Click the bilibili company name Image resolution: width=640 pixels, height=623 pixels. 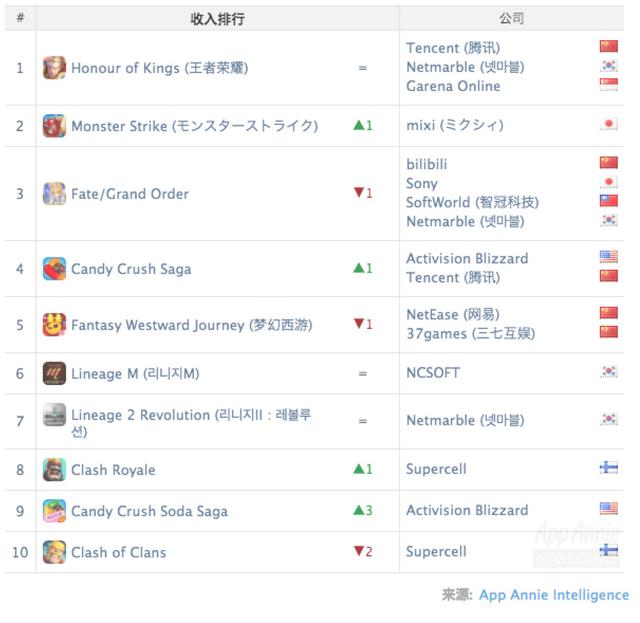pyautogui.click(x=427, y=164)
